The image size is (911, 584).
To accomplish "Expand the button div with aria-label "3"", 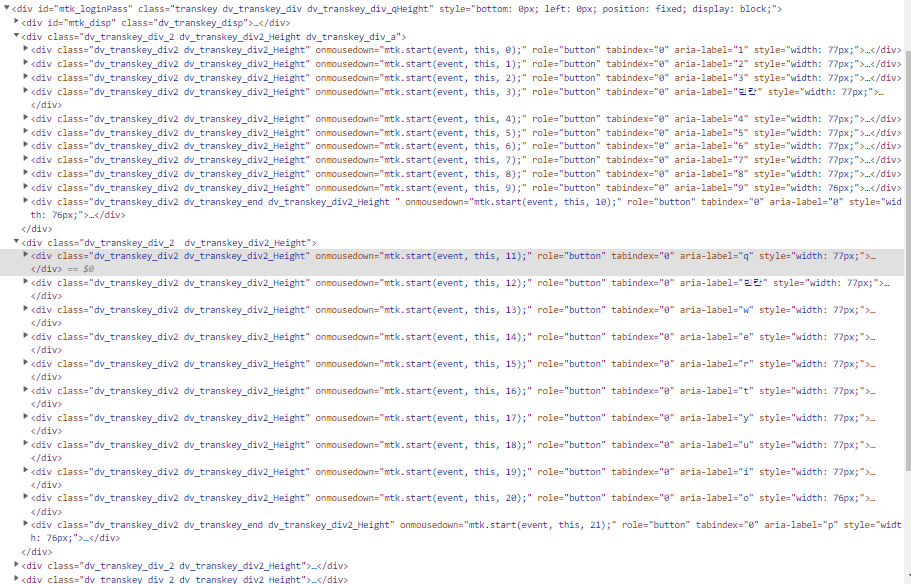I will coord(26,77).
